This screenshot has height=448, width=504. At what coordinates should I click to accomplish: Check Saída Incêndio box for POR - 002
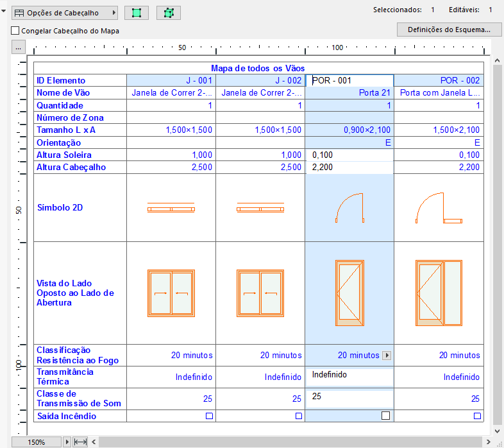pos(477,416)
